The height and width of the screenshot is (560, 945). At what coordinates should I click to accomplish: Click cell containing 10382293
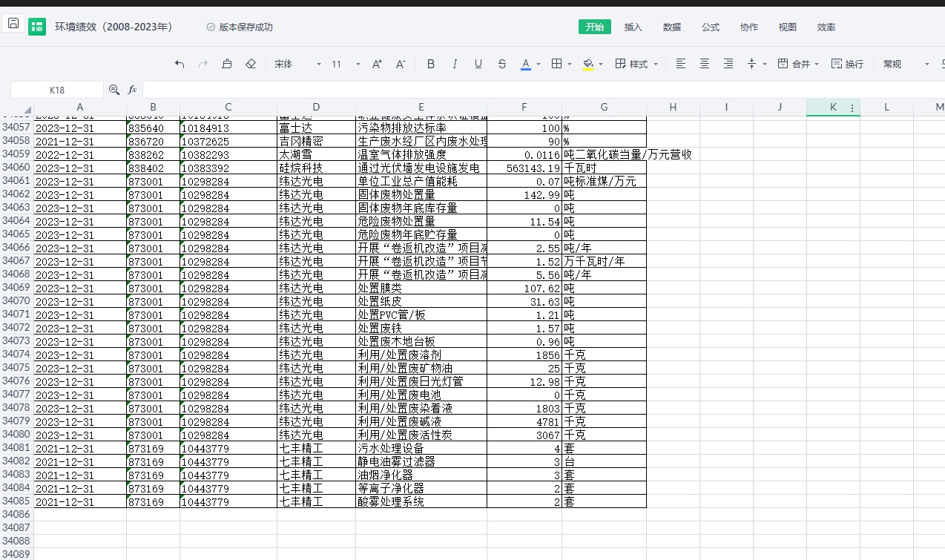pos(228,155)
